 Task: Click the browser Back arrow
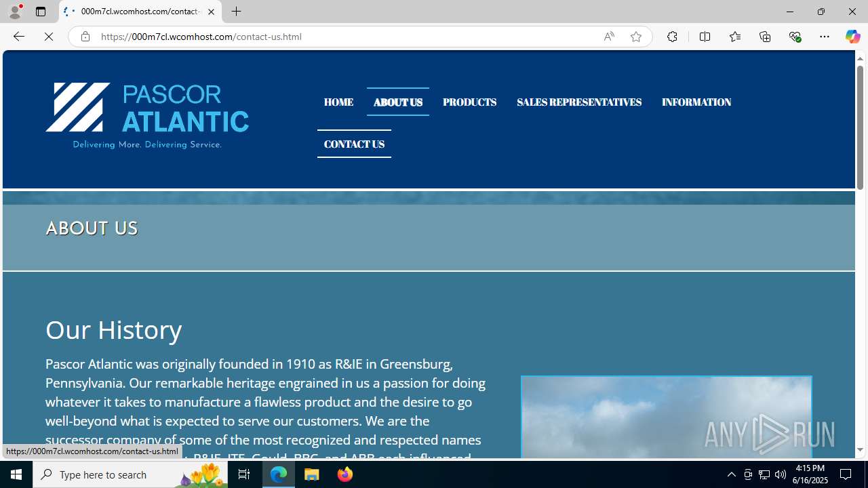pos(18,37)
